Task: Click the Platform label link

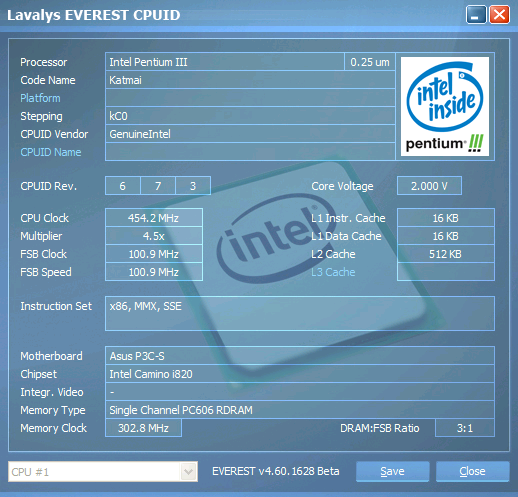Action: point(40,98)
